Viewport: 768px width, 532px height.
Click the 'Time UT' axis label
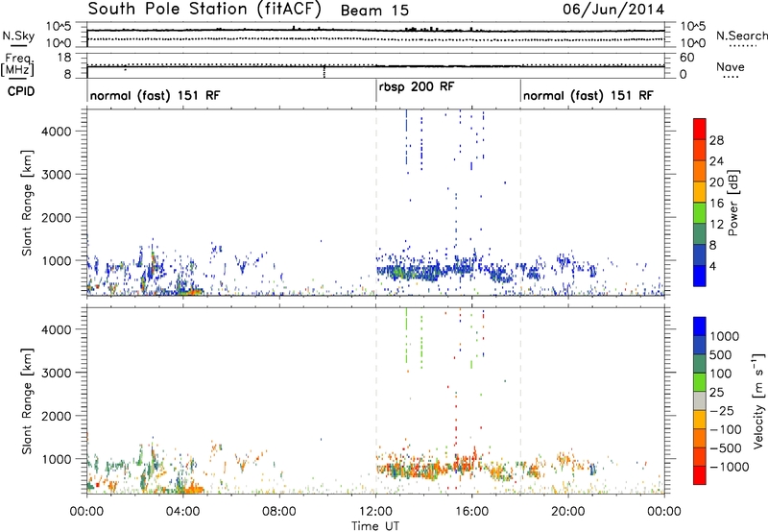click(375, 525)
